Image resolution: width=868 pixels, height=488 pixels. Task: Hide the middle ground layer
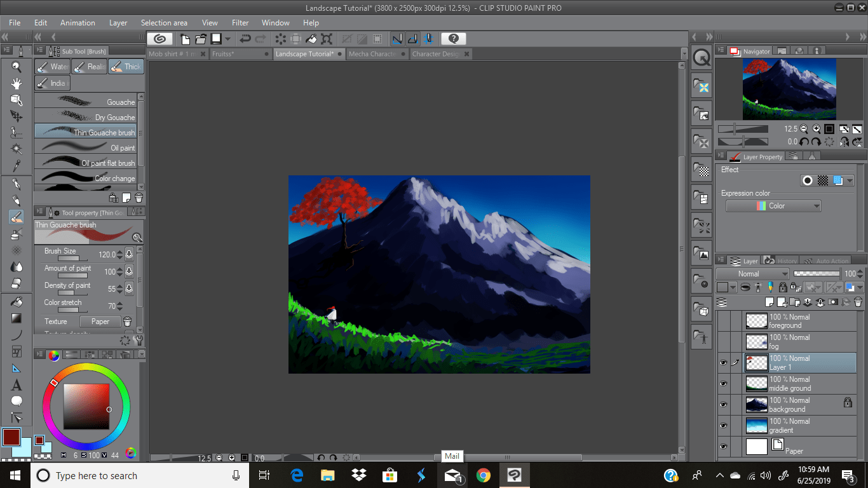click(x=723, y=384)
